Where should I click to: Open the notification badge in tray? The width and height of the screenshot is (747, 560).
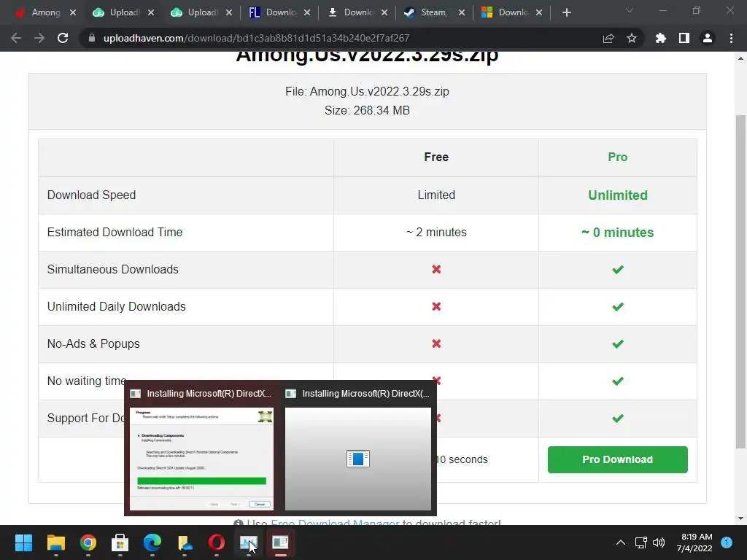[727, 542]
